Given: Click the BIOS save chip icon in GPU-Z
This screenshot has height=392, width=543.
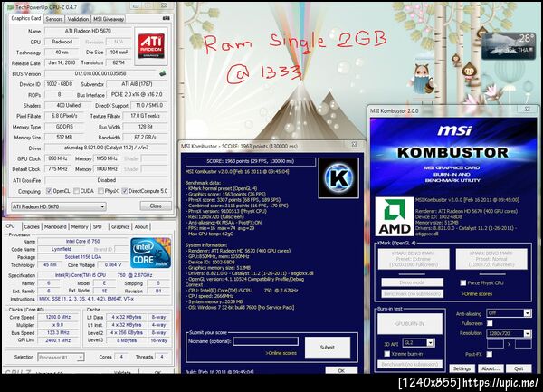Looking at the screenshot, I should 162,73.
